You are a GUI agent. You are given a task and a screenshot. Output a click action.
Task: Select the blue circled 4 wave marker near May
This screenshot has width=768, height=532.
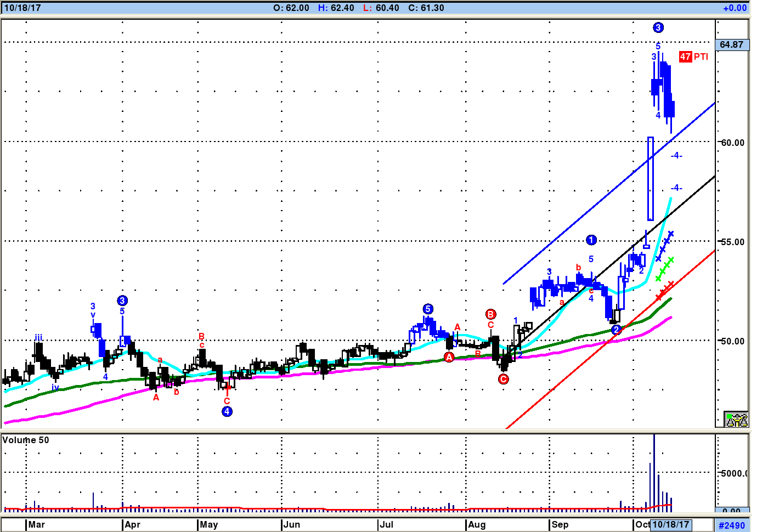click(227, 411)
